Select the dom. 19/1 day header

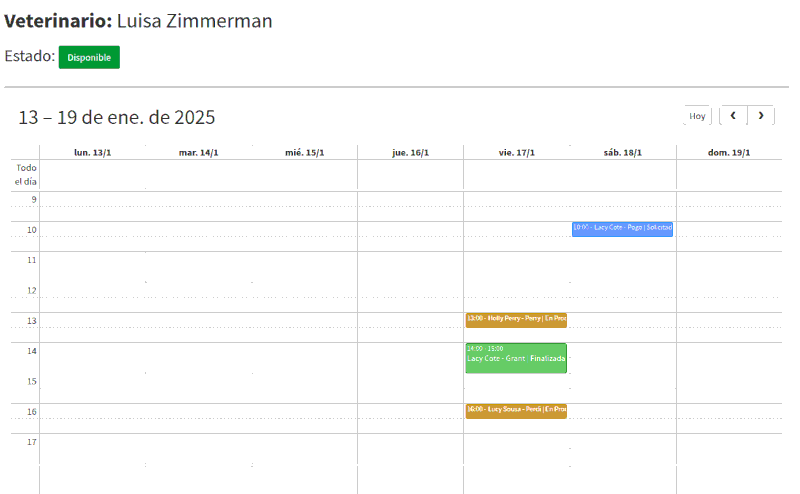point(728,152)
